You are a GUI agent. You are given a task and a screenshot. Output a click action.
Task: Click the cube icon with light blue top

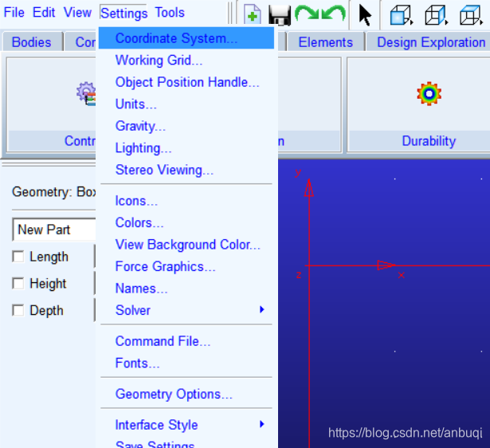click(x=471, y=14)
